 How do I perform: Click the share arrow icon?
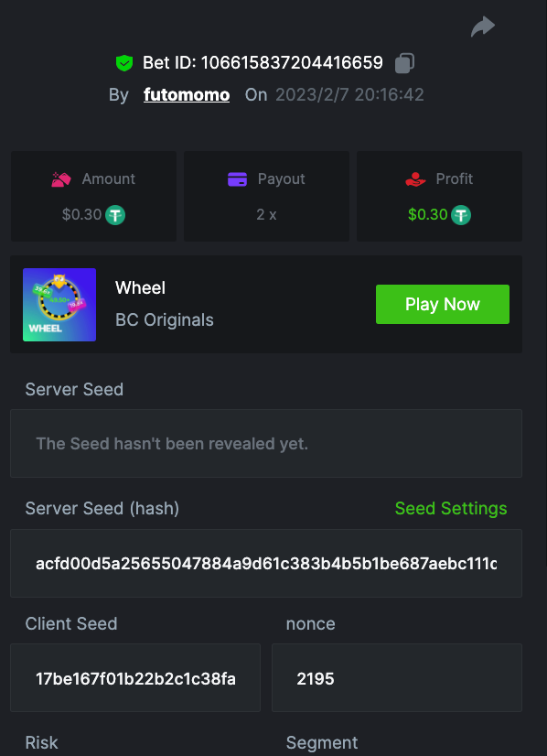click(x=482, y=27)
